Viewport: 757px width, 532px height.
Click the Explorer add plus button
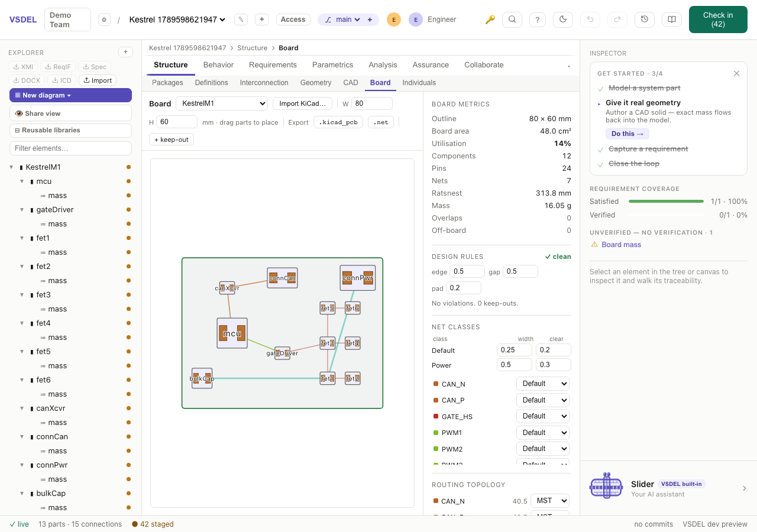coord(125,52)
